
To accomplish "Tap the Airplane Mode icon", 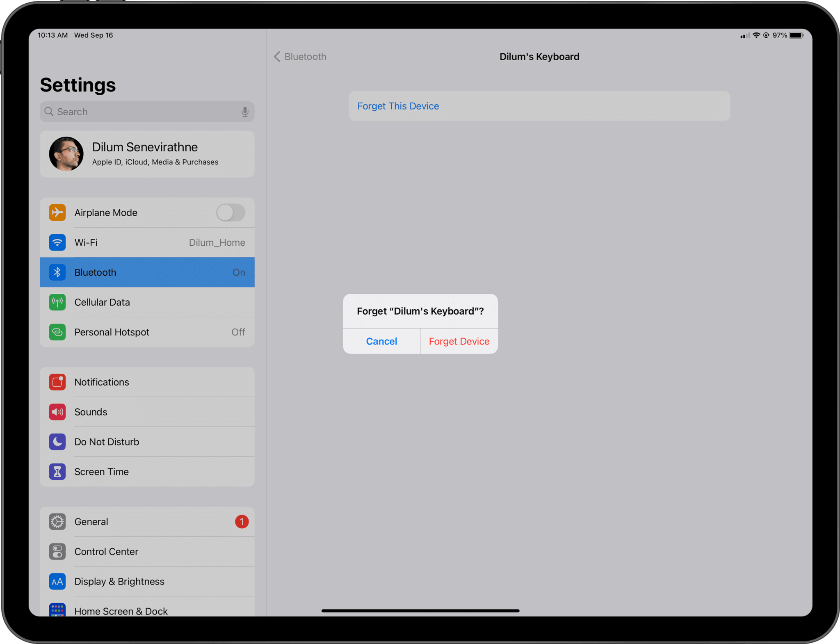I will (57, 212).
